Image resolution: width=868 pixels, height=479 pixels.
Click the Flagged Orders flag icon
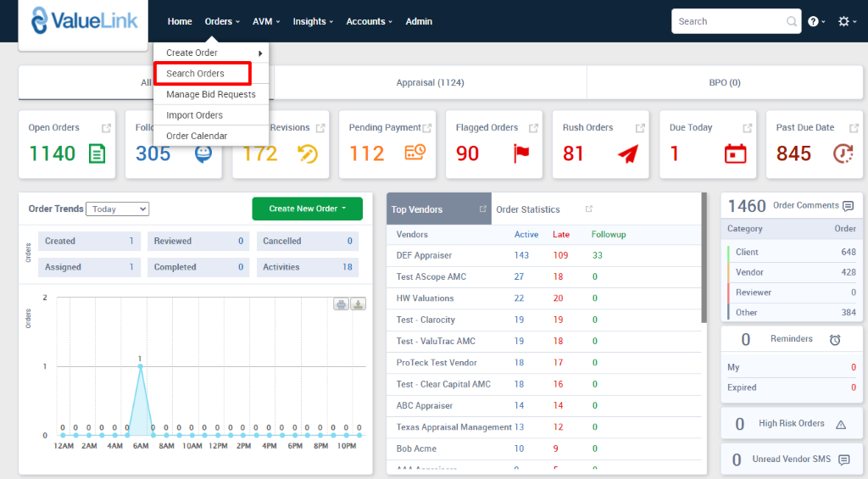521,153
